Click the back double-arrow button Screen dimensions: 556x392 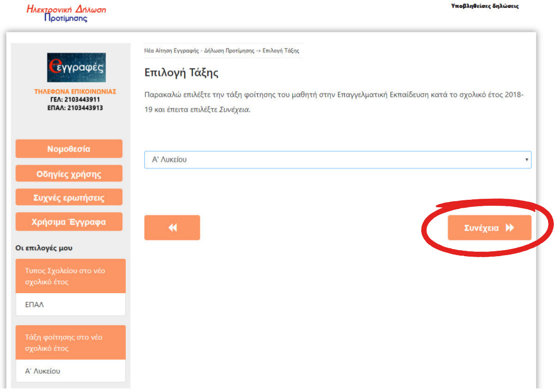(x=172, y=228)
